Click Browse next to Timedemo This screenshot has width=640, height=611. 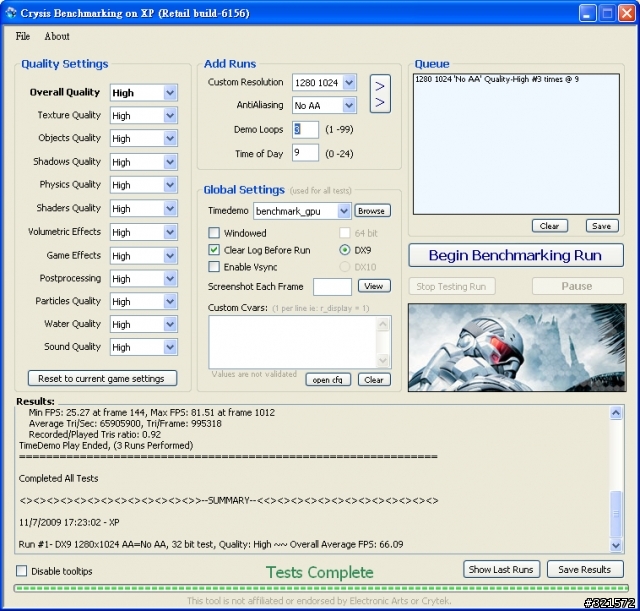(372, 211)
